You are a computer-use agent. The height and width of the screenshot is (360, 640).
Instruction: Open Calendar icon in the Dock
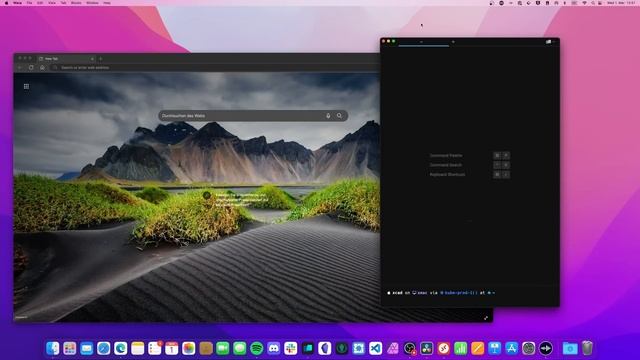click(x=172, y=348)
